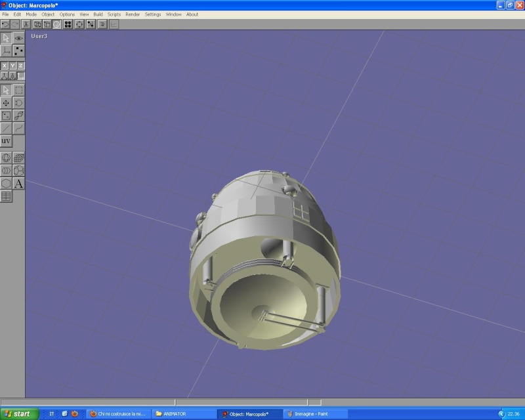Click the hexagon polygon icon

pos(6,184)
